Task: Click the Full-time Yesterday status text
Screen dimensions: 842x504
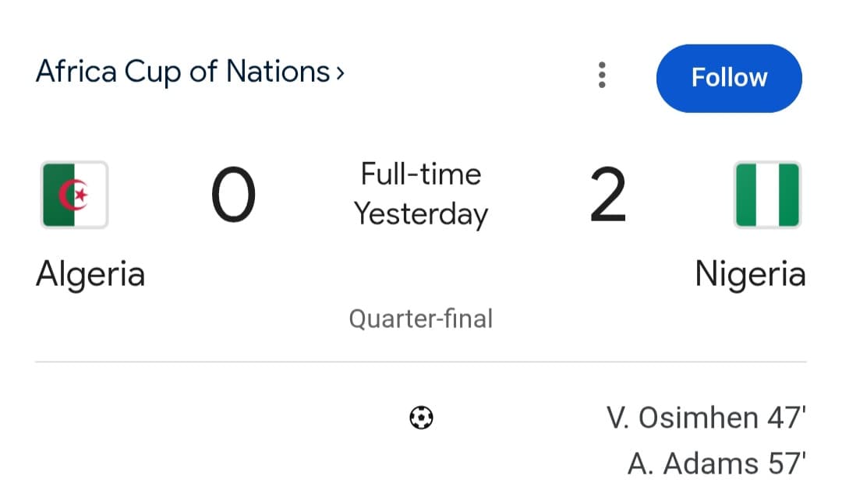Action: 421,193
